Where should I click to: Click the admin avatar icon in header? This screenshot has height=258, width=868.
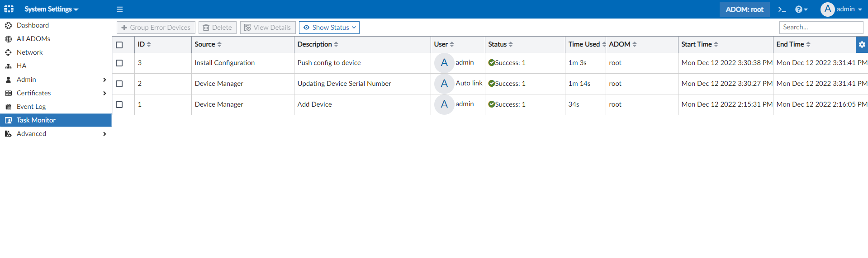click(827, 9)
